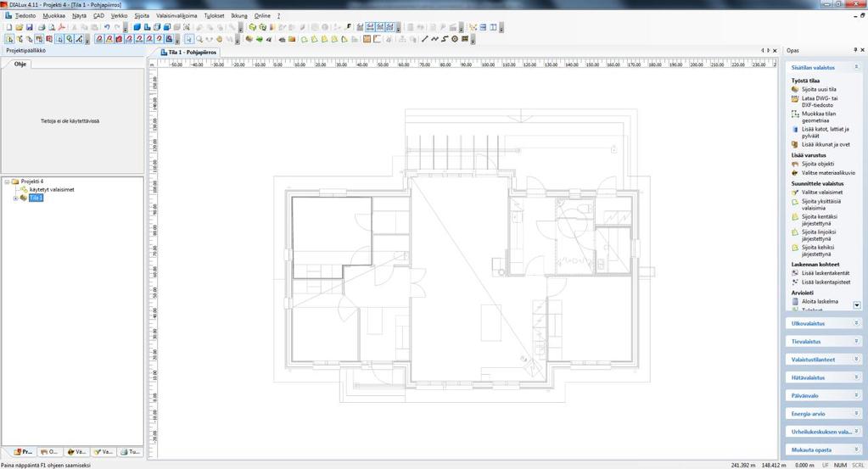Click the Lisää laskentakentät link

[x=826, y=273]
